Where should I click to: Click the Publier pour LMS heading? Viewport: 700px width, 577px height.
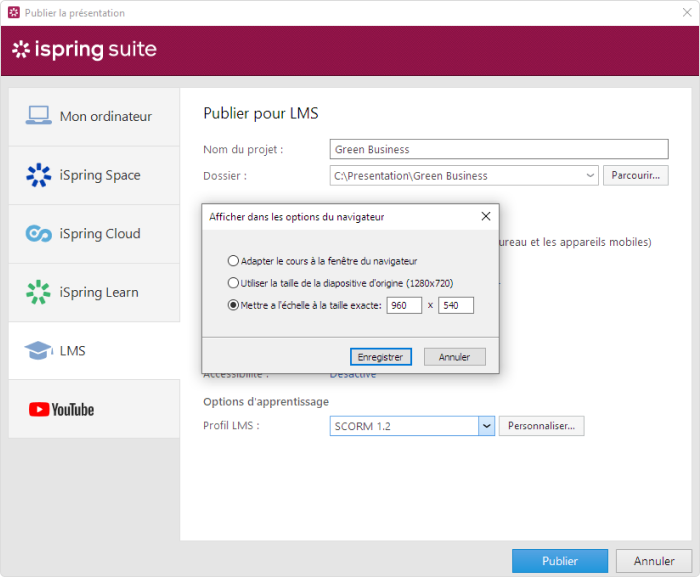261,113
